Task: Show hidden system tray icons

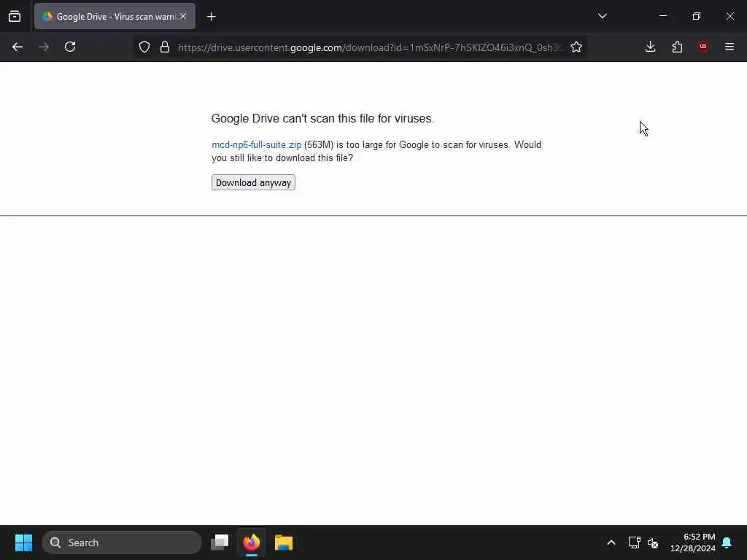Action: (x=611, y=542)
